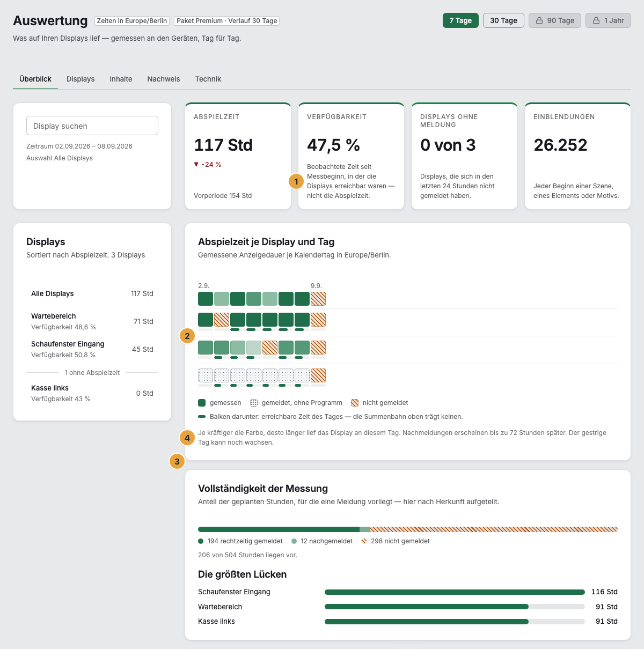Switch to the Displays tab
Screen dimensions: 644x649
(80, 79)
